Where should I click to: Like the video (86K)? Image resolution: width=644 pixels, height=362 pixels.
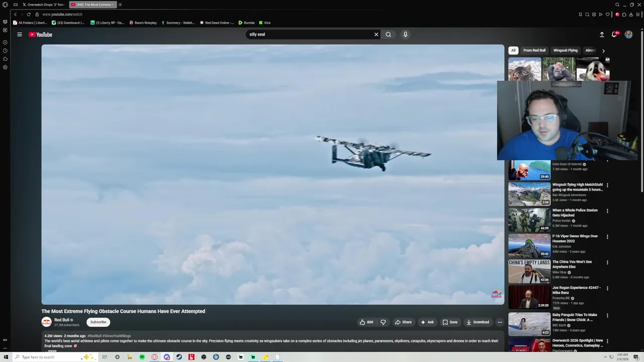[x=366, y=322]
